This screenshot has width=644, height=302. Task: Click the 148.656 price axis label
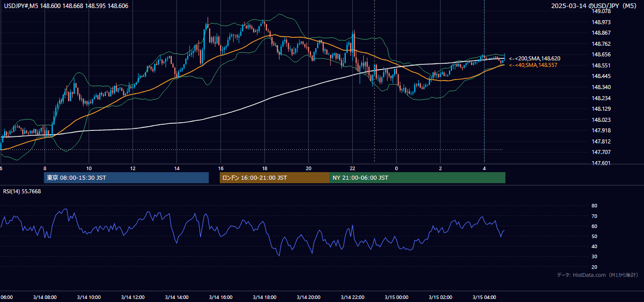point(601,54)
